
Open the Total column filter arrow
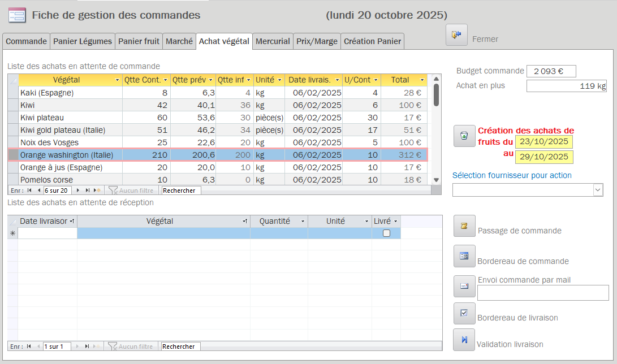[x=422, y=80]
